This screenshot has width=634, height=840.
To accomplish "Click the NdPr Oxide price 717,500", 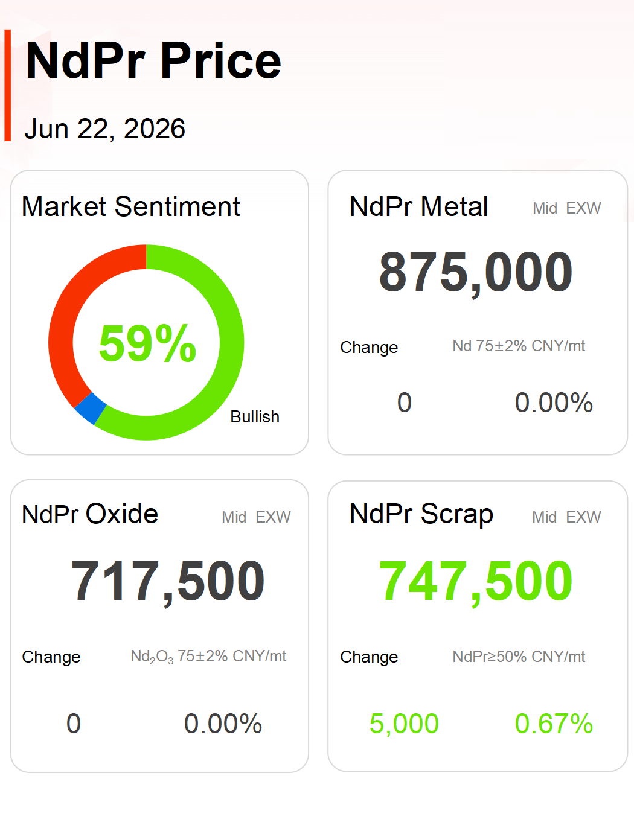I will click(x=168, y=582).
